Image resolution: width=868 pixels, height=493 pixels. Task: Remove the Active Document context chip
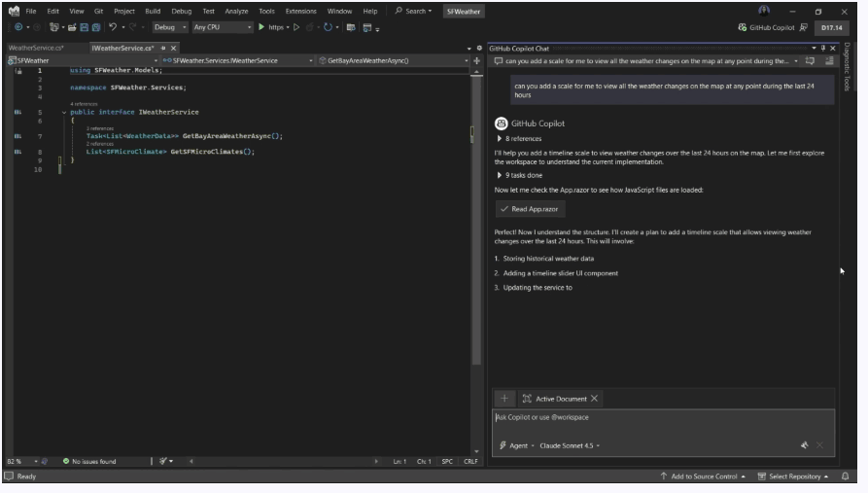point(594,399)
